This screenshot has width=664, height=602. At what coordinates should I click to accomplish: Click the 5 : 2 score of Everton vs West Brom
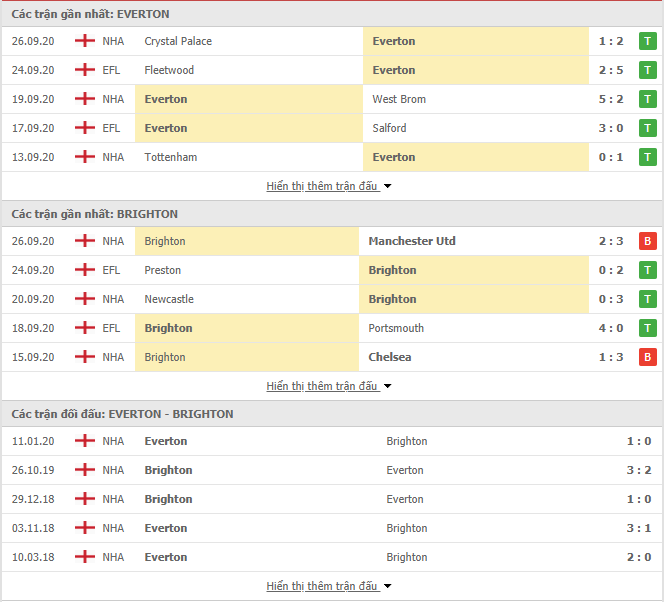[612, 99]
